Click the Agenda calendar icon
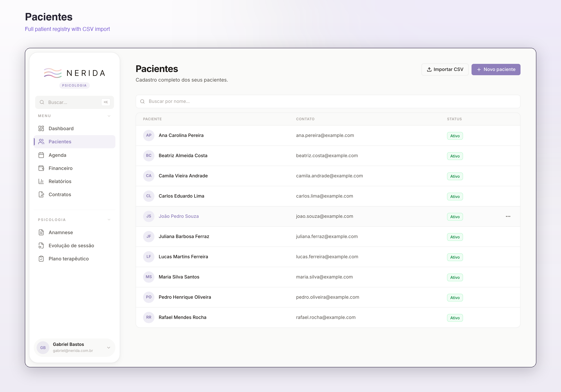Image resolution: width=561 pixels, height=392 pixels. [41, 155]
